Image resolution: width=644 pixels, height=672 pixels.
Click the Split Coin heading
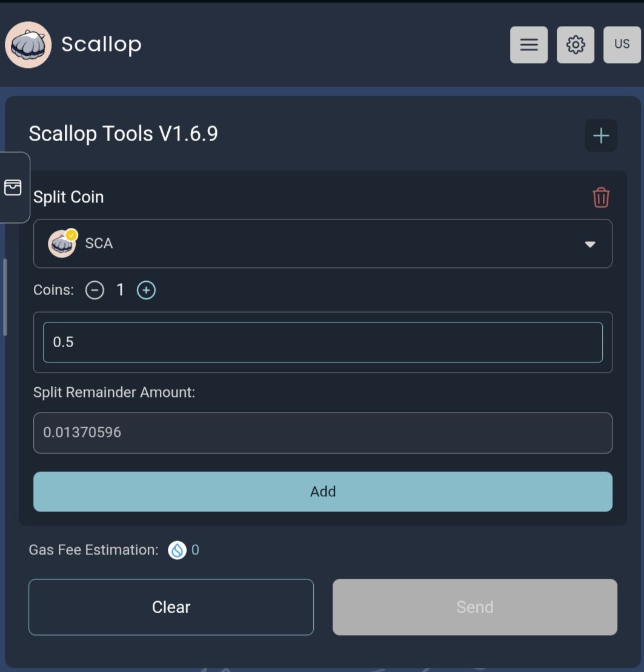click(68, 197)
